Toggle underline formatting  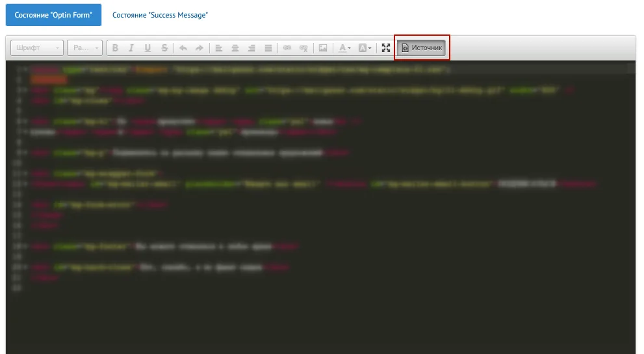pyautogui.click(x=148, y=48)
